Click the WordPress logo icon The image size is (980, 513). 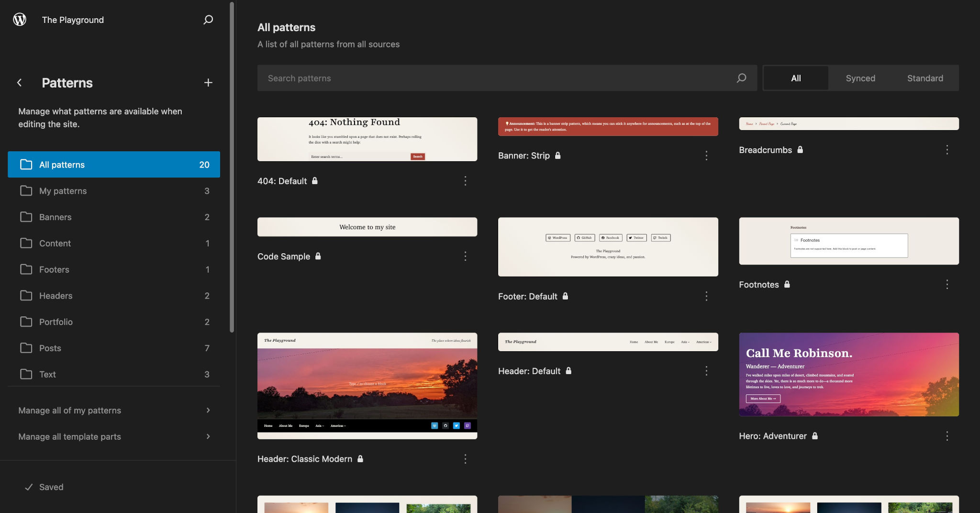click(x=19, y=20)
